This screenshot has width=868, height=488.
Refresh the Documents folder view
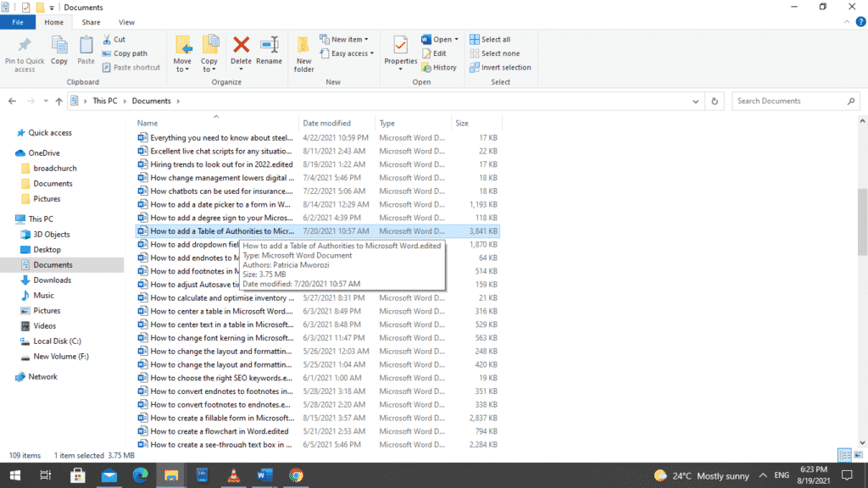click(x=715, y=101)
